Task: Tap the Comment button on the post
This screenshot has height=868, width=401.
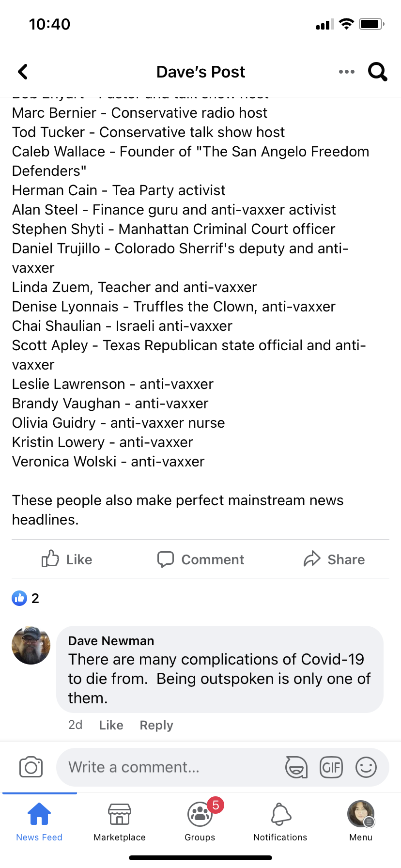Action: pyautogui.click(x=200, y=559)
